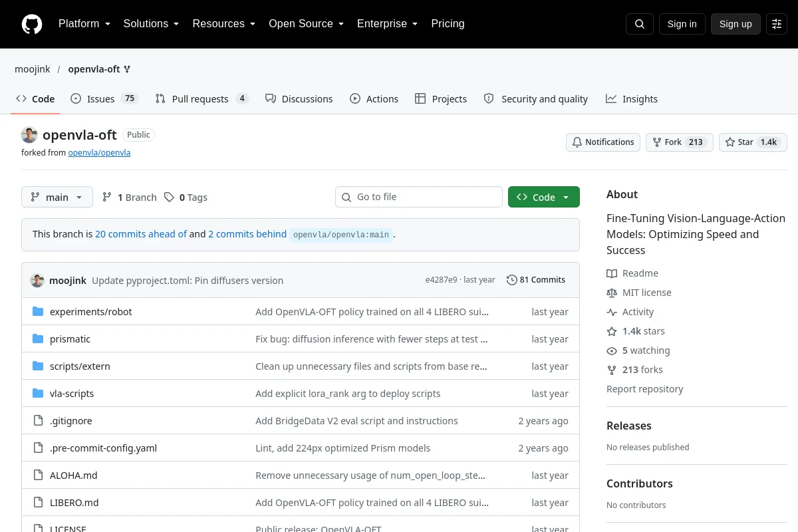Open 'Add explicit lora_rank arg to deploy scripts' commit
Image resolution: width=798 pixels, height=532 pixels.
(x=348, y=394)
